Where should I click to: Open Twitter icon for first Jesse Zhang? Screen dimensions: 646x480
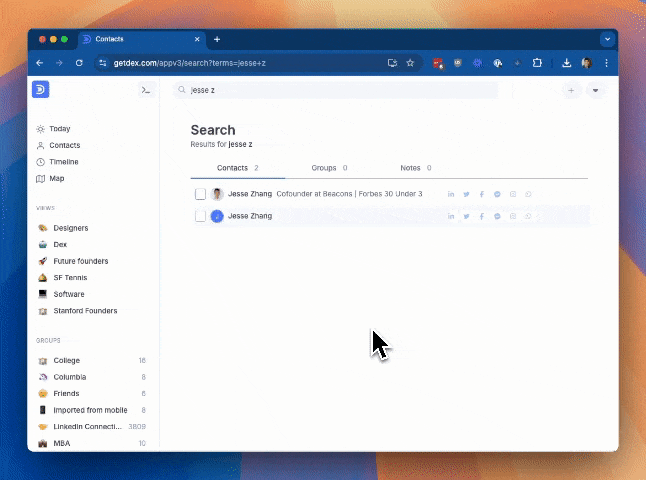(x=466, y=194)
